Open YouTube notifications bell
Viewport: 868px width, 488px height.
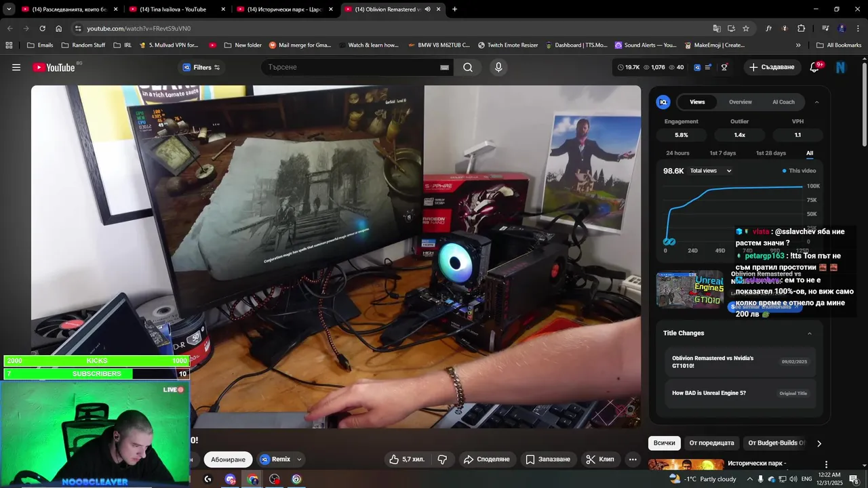coord(814,67)
